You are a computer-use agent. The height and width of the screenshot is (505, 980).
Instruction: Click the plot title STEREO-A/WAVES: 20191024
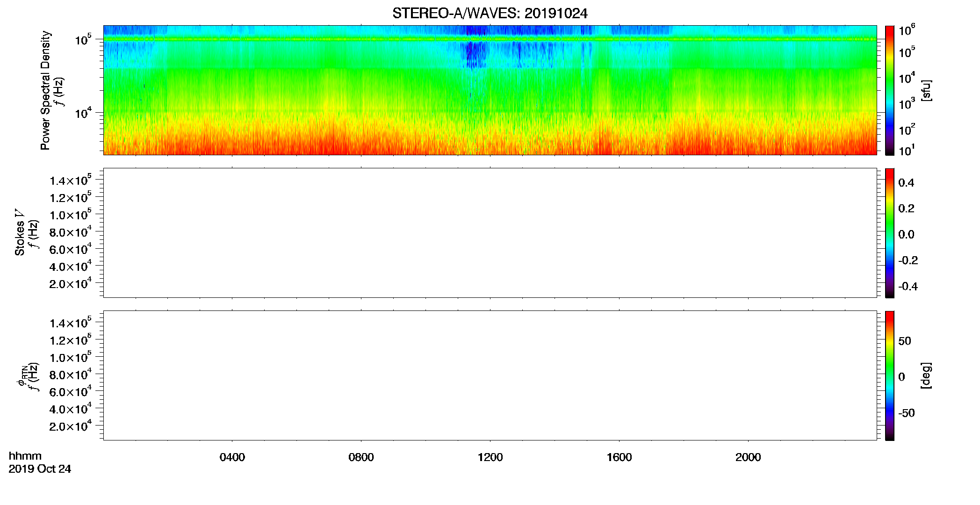pos(490,14)
